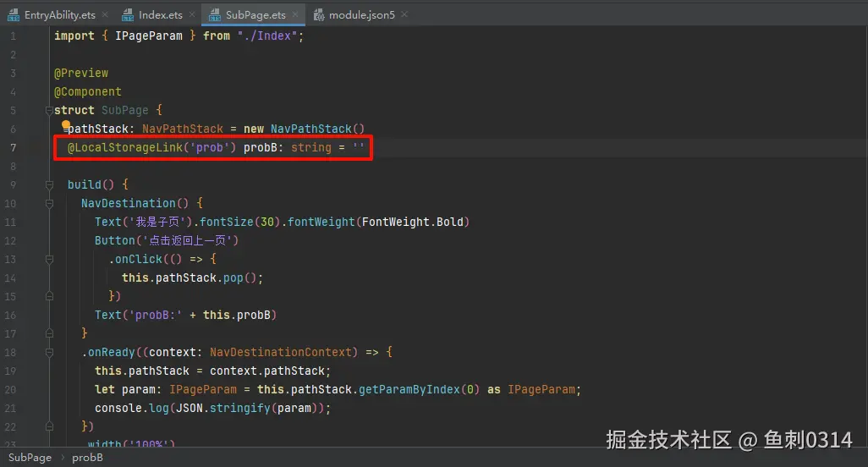Collapse the struct SubPage block on line 5
Viewport: 868px width, 467px height.
click(x=49, y=110)
